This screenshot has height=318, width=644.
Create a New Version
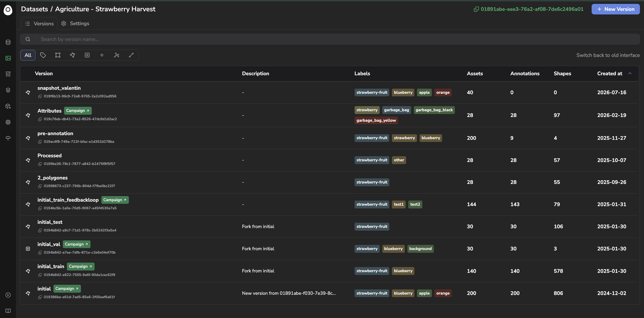tap(615, 9)
